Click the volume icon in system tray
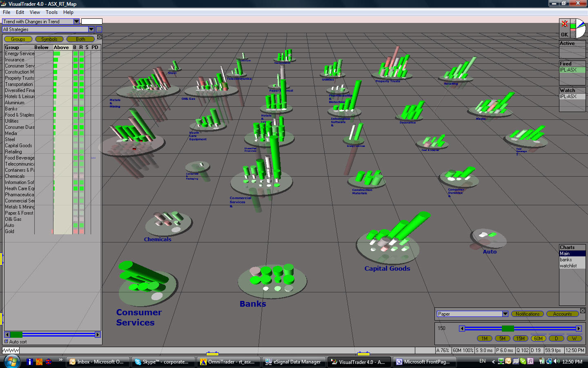The width and height of the screenshot is (588, 368). (x=556, y=361)
